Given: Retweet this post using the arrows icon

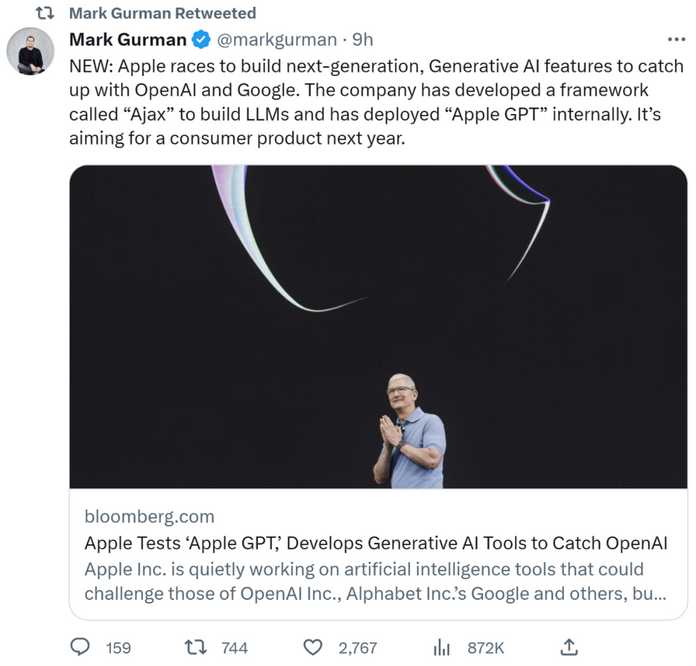Looking at the screenshot, I should click(x=196, y=647).
